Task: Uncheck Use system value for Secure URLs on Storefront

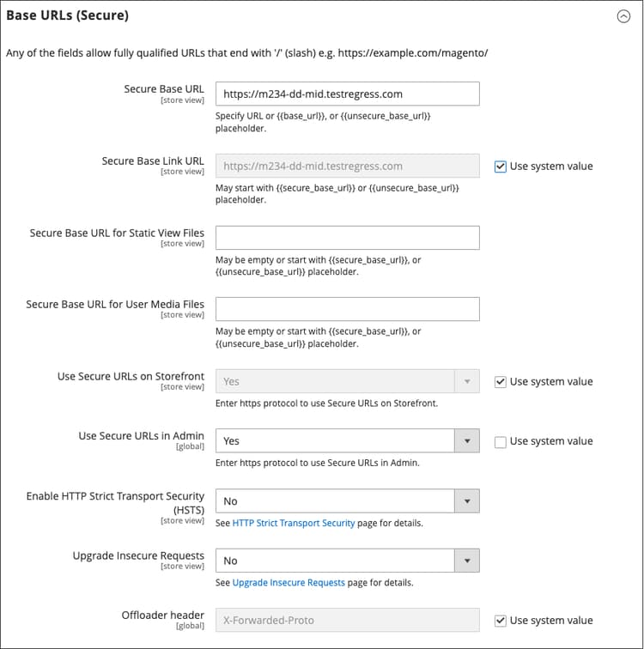Action: click(501, 382)
